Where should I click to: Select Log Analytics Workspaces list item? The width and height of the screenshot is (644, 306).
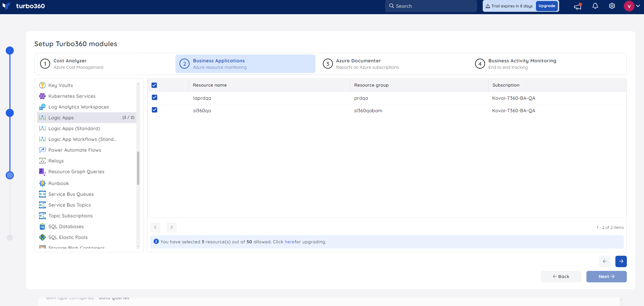click(87, 107)
